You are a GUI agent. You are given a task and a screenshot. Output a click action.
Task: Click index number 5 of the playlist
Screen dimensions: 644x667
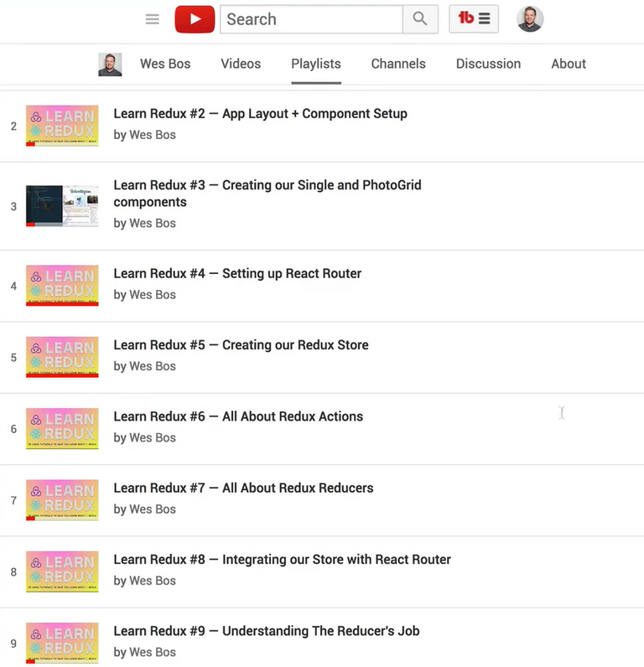pos(13,358)
